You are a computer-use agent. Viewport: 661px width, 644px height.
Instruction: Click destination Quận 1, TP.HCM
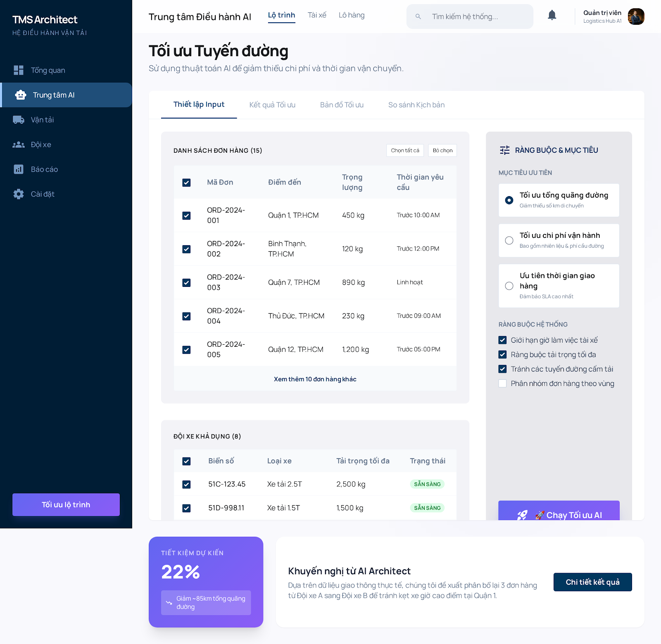293,215
